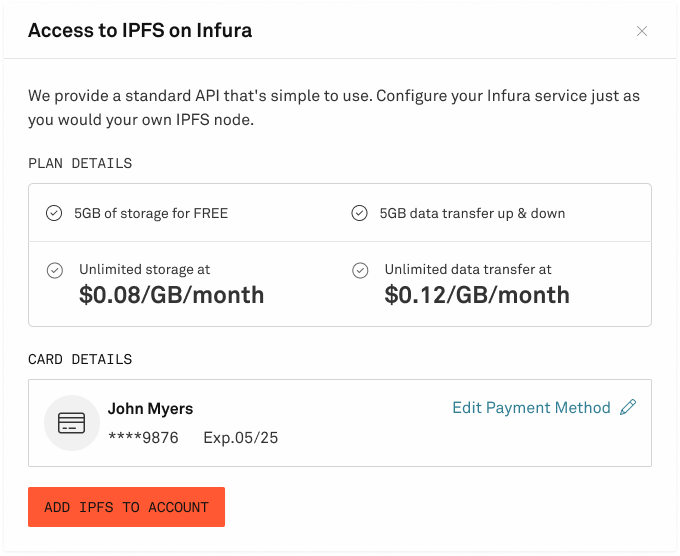Viewport: 680px width, 556px height.
Task: Click the 5GB data transfer up & down text
Action: pyautogui.click(x=472, y=213)
